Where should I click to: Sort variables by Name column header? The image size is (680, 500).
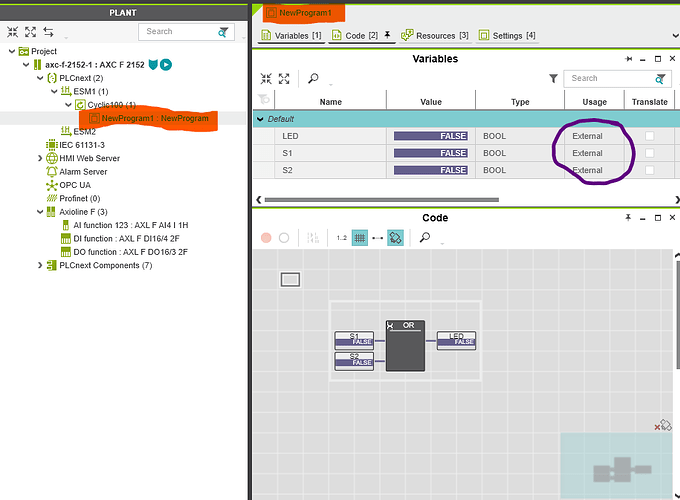330,102
